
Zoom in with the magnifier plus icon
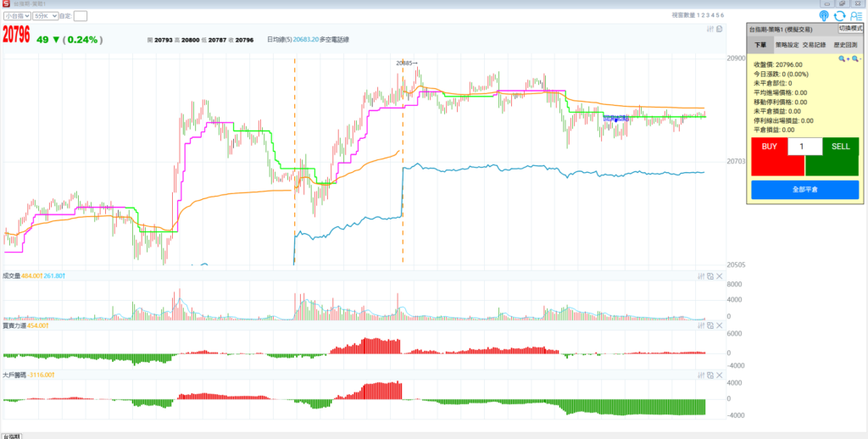pyautogui.click(x=843, y=58)
